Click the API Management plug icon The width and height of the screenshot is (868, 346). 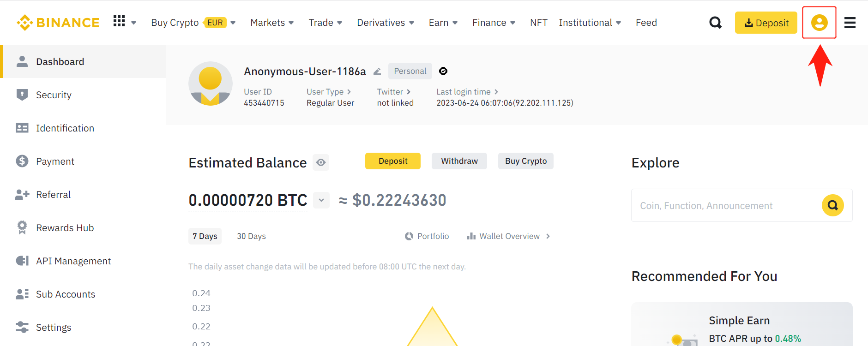tap(22, 261)
